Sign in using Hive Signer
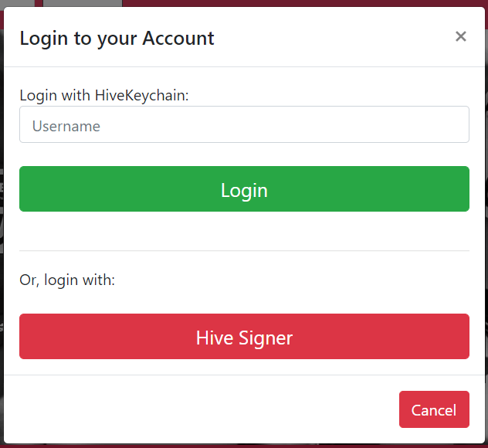This screenshot has width=488, height=448. 244,337
